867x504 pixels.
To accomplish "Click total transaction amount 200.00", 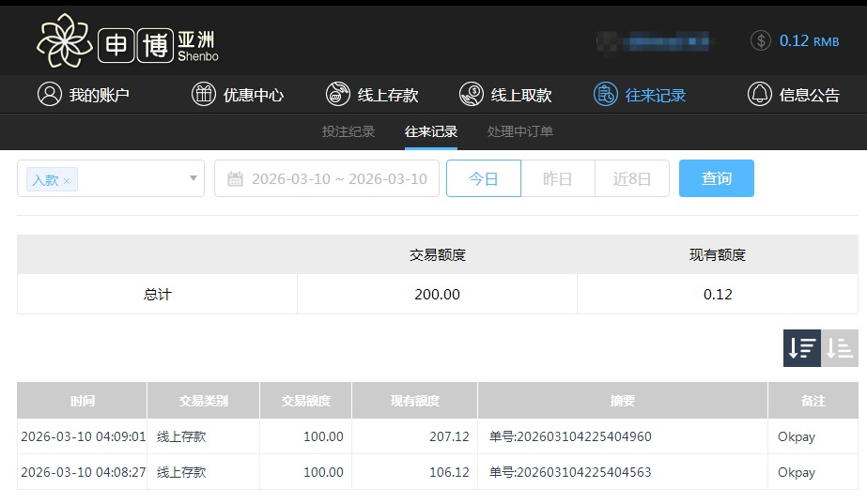I will click(x=438, y=294).
